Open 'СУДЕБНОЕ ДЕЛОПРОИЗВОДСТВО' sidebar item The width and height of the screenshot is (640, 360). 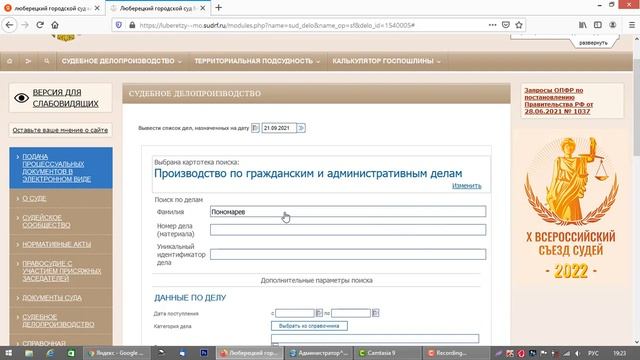pyautogui.click(x=58, y=320)
